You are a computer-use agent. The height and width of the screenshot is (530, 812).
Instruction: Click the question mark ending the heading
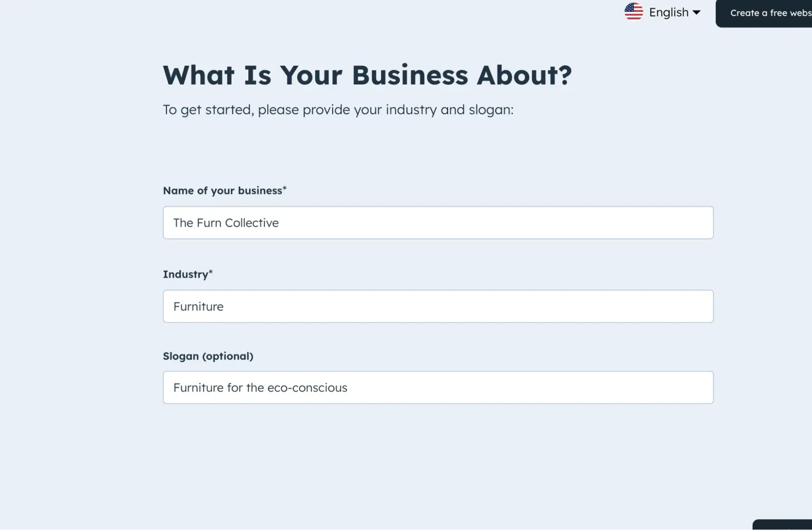[565, 75]
